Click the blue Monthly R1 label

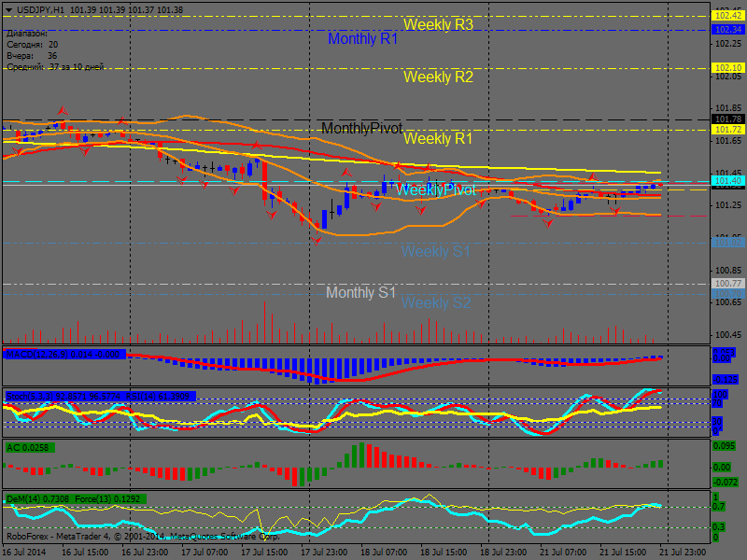(362, 39)
